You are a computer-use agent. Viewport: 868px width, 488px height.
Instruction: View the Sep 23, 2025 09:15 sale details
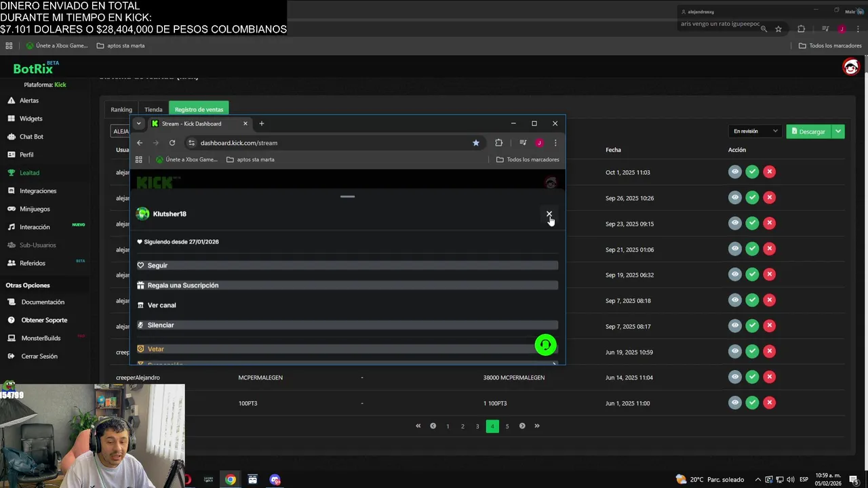coord(734,223)
